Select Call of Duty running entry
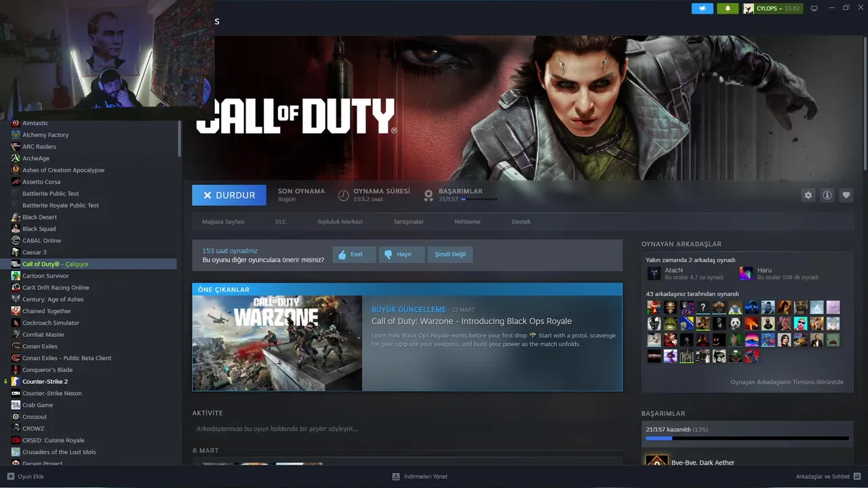This screenshot has width=868, height=488. (88, 264)
